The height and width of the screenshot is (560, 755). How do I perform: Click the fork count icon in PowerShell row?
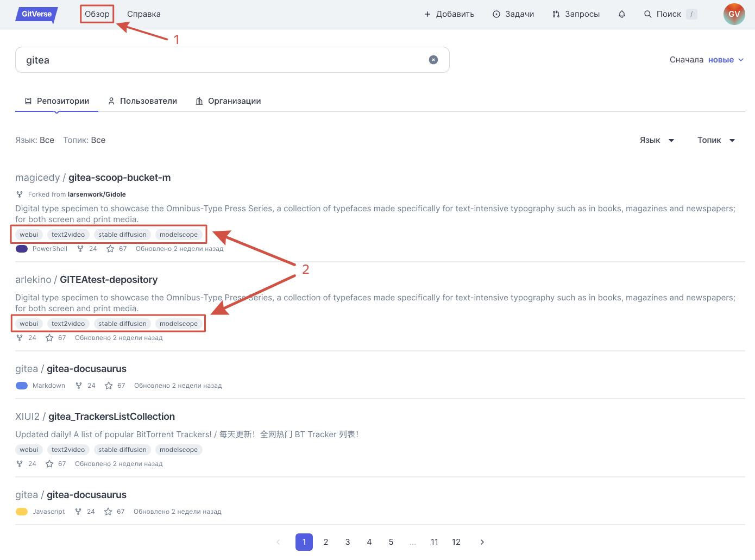click(80, 249)
